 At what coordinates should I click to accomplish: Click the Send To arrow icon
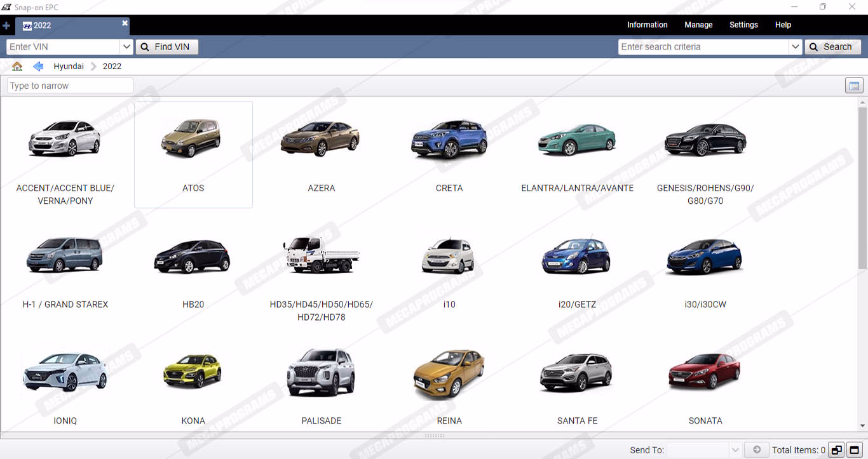756,450
